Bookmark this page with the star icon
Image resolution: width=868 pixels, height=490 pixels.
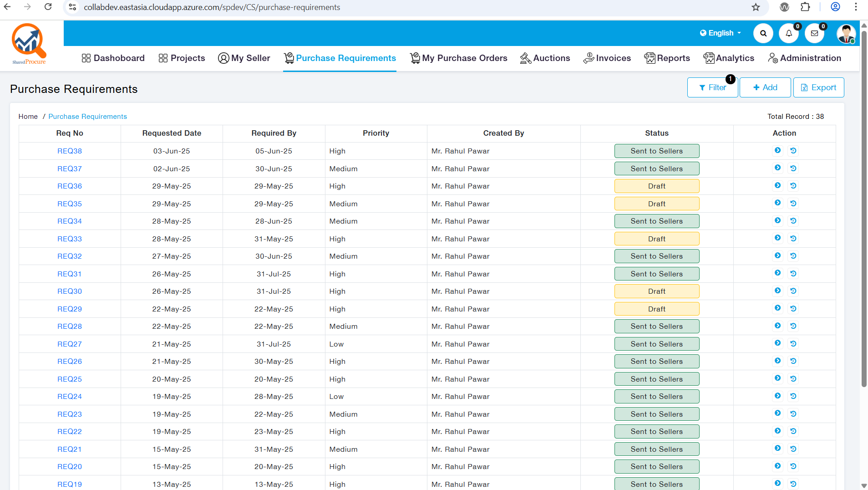(x=756, y=7)
